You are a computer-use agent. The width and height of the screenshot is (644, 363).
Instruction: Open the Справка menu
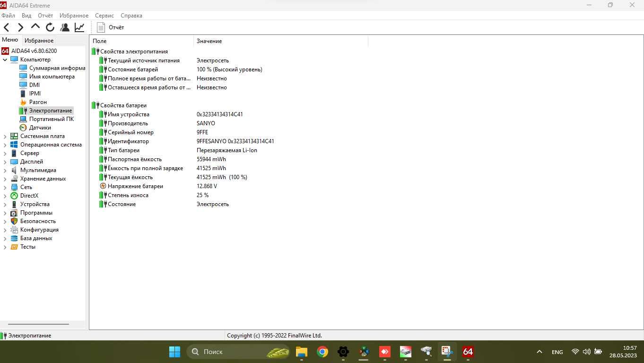tap(131, 16)
